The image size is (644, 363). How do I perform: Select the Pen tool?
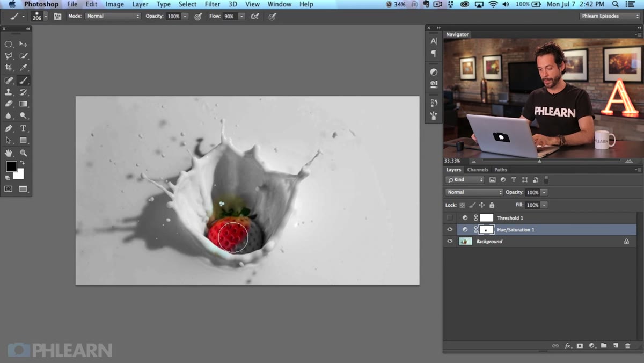tap(9, 129)
